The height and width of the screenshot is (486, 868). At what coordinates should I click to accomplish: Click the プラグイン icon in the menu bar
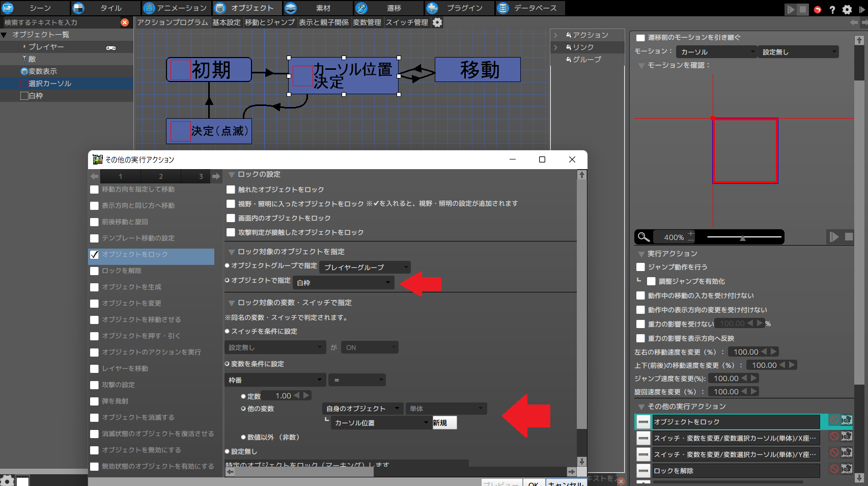coord(432,8)
